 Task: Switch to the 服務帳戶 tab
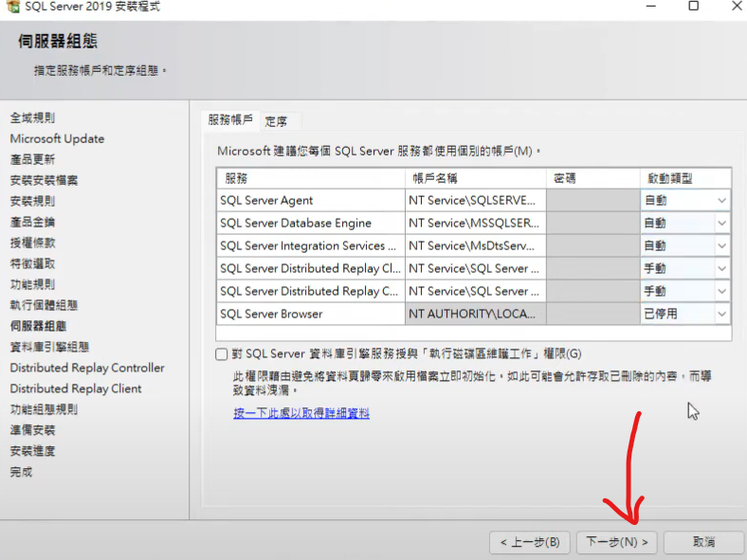click(230, 120)
